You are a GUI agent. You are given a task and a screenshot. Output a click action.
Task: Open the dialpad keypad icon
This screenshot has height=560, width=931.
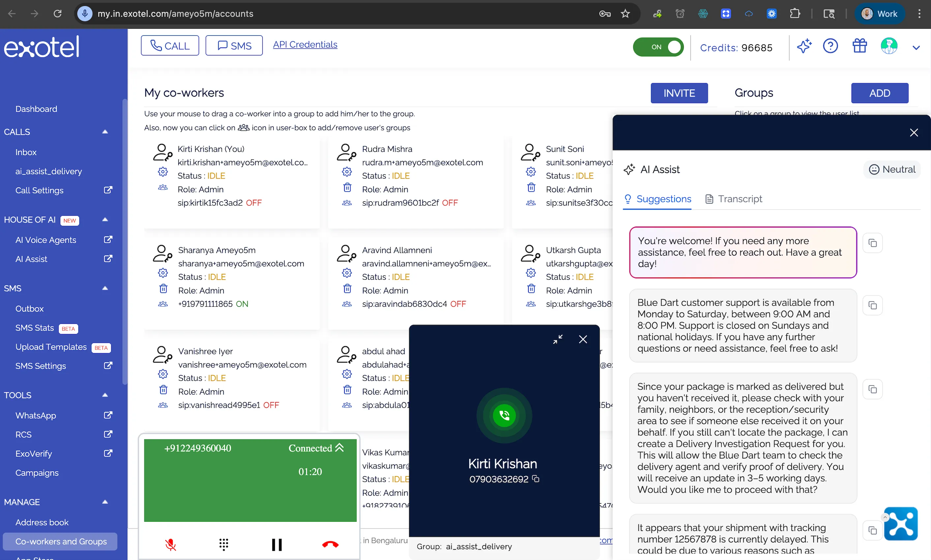[224, 544]
